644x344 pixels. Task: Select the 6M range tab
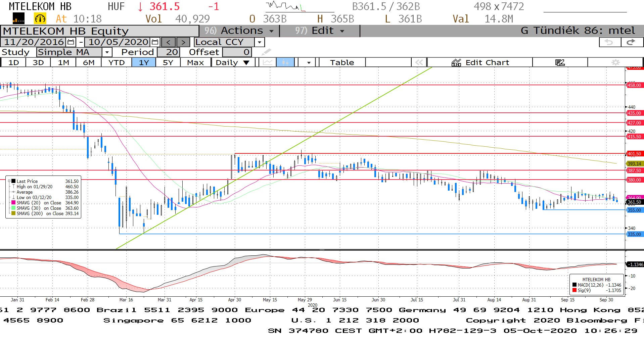point(89,62)
